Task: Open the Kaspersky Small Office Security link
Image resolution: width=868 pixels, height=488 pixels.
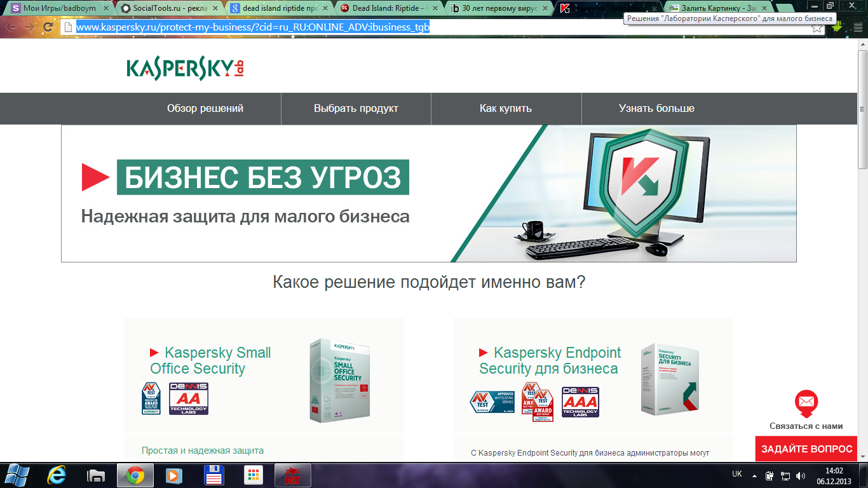Action: [210, 360]
